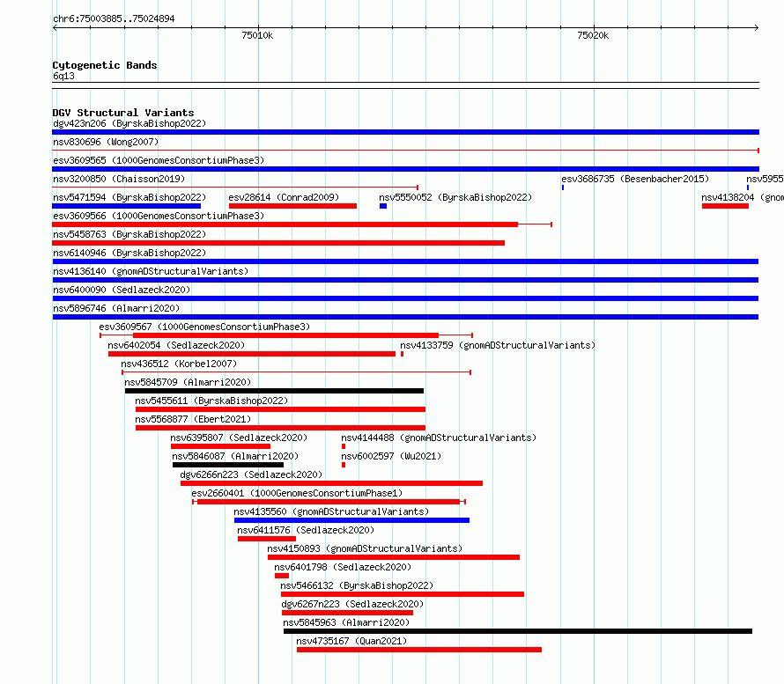This screenshot has height=684, width=784.
Task: Open the dgv423n206 (ByrskaBishop2022) variant label
Action: pyautogui.click(x=129, y=123)
